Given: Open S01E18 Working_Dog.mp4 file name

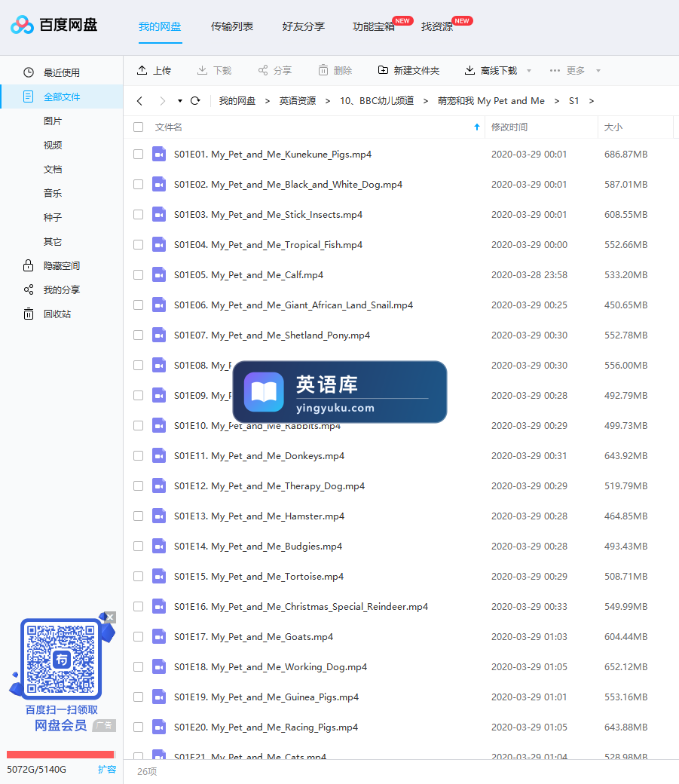Looking at the screenshot, I should pyautogui.click(x=271, y=666).
